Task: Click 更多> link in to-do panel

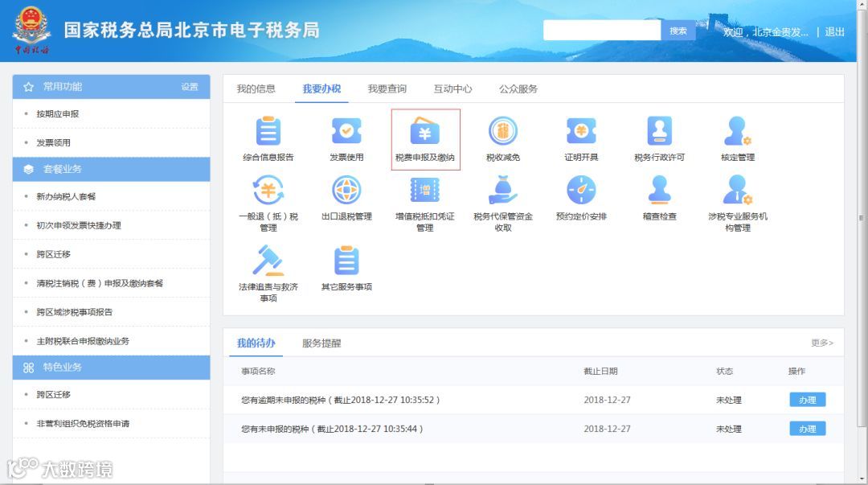Action: point(822,343)
